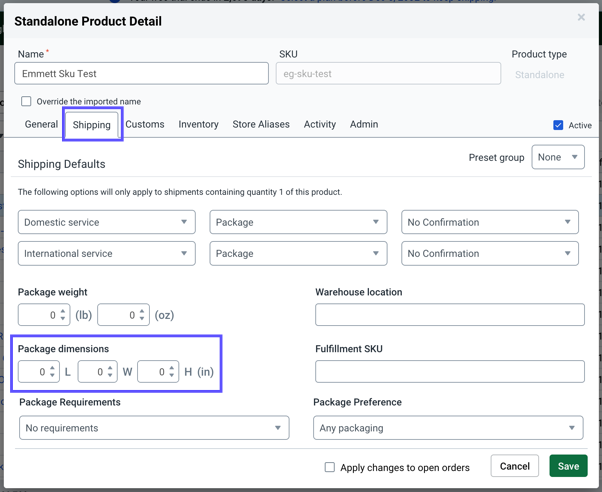Save the product details
The image size is (602, 492).
coord(568,466)
